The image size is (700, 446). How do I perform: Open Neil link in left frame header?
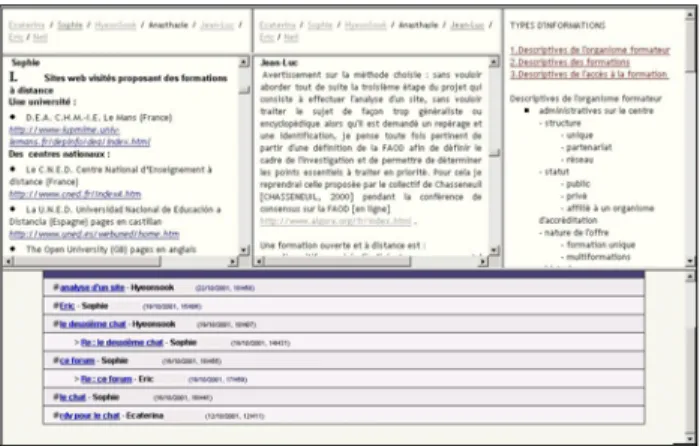point(40,38)
